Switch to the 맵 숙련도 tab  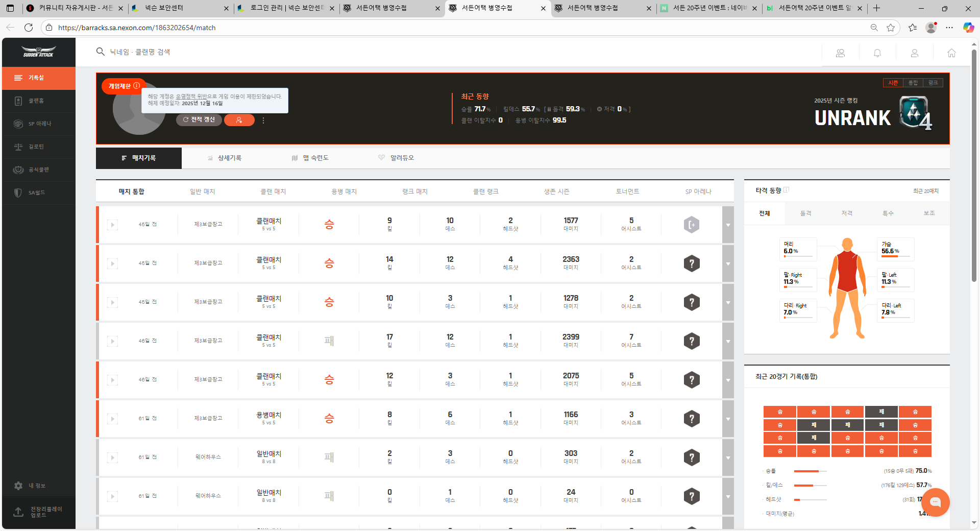click(310, 158)
